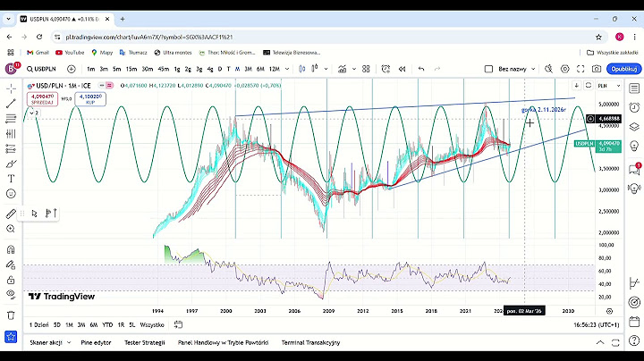The height and width of the screenshot is (361, 644).
Task: Open favorites star toolbar button
Action: tap(11, 337)
